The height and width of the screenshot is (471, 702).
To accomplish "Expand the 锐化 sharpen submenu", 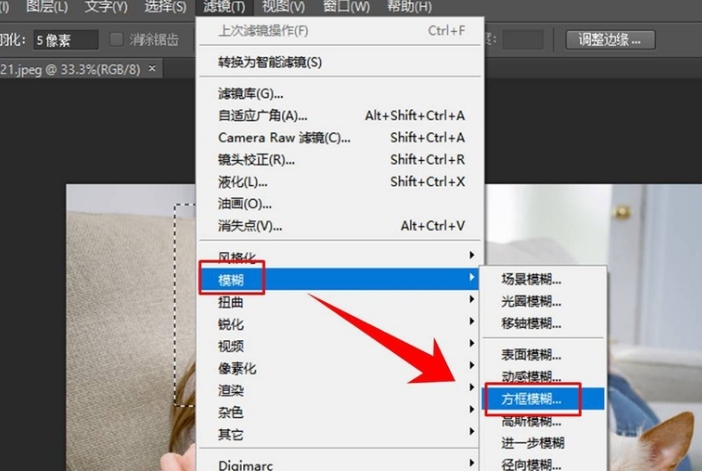I will click(340, 324).
